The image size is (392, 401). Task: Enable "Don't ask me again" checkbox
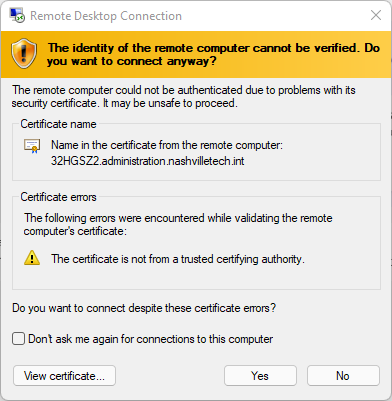point(19,339)
